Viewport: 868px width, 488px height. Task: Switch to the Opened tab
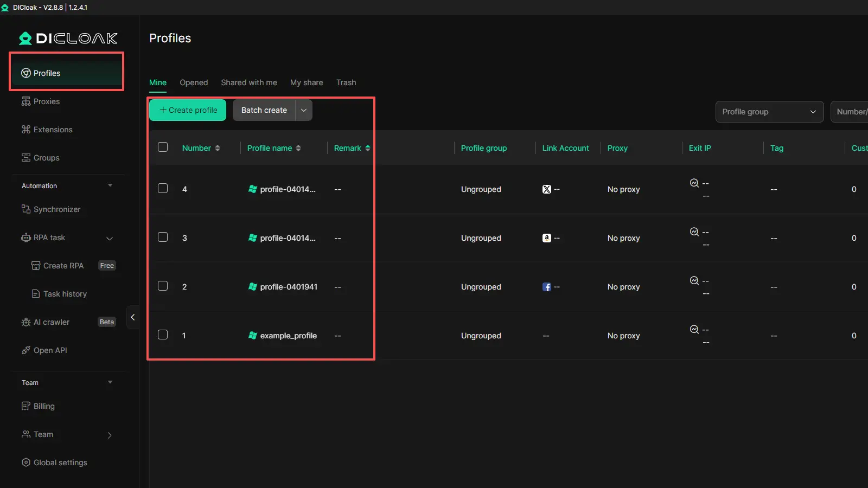[194, 82]
